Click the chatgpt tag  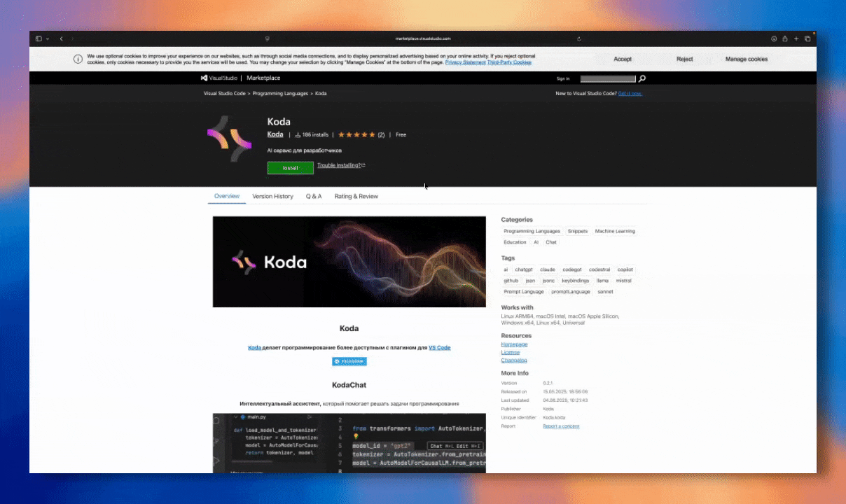click(524, 269)
